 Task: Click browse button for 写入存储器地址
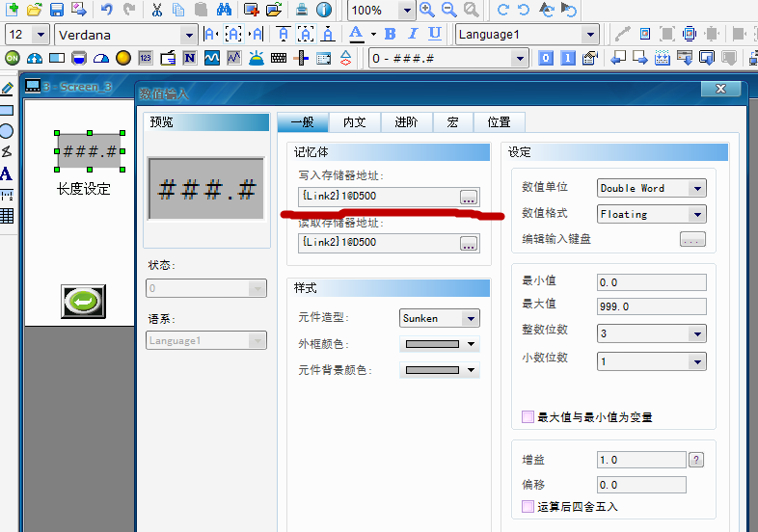point(469,197)
